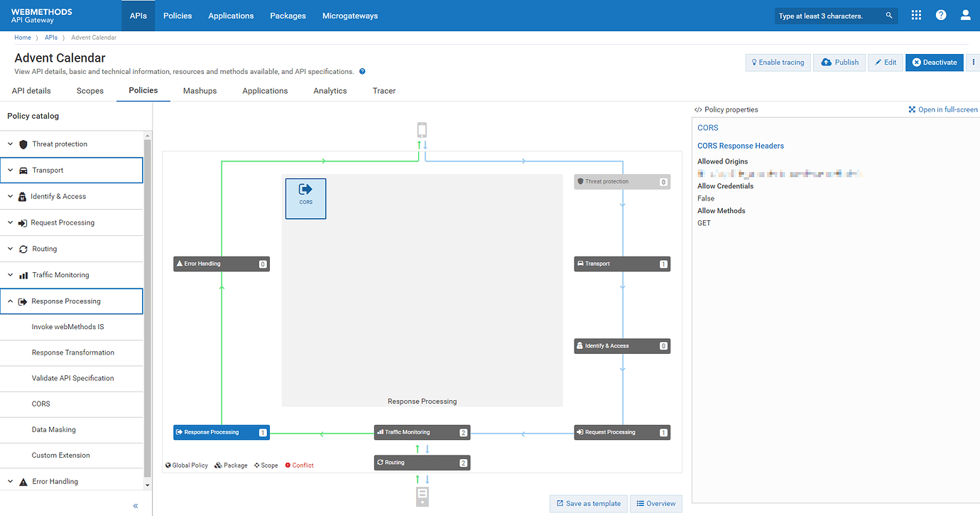
Task: Switch to the Tracer tab
Action: (x=384, y=91)
